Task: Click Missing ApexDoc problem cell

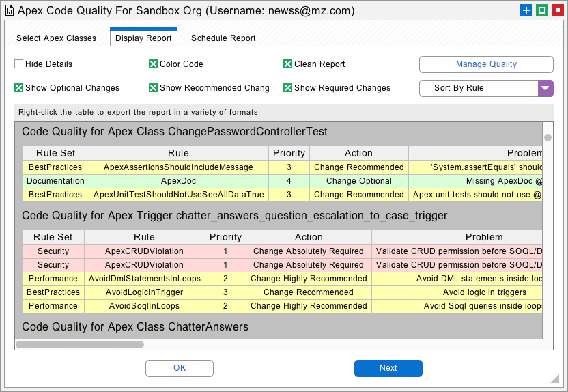Action: (475, 181)
